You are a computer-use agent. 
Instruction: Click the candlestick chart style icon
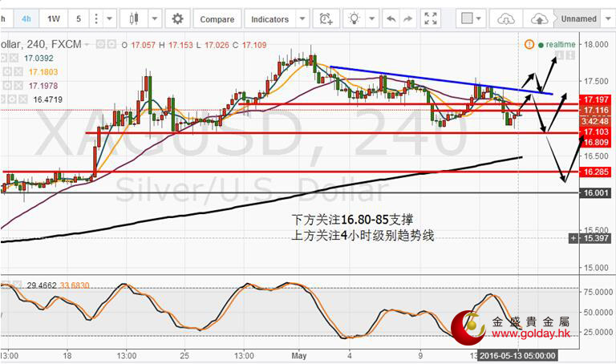point(133,18)
